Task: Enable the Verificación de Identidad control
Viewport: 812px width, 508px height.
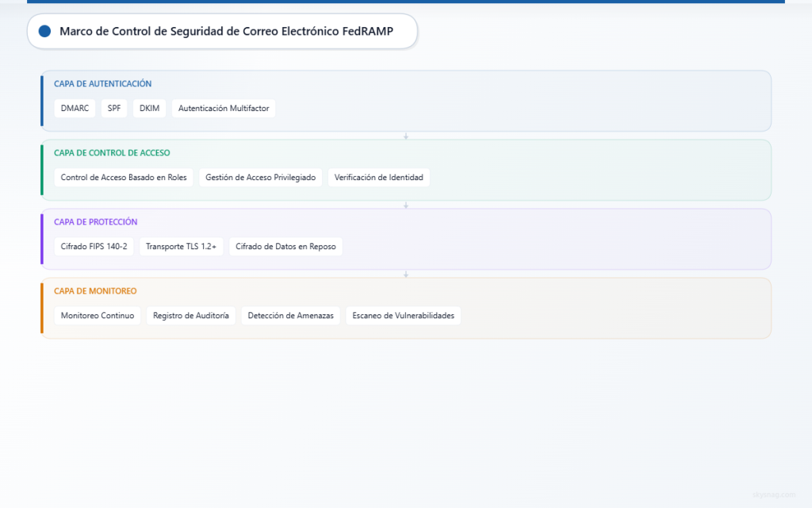Action: tap(378, 177)
